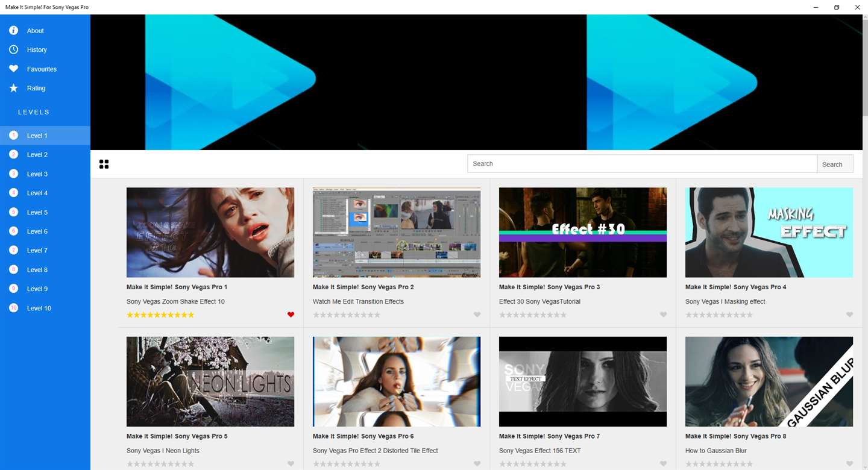Click text Sony Vegas I Neon Lights
The image size is (868, 470).
(163, 451)
